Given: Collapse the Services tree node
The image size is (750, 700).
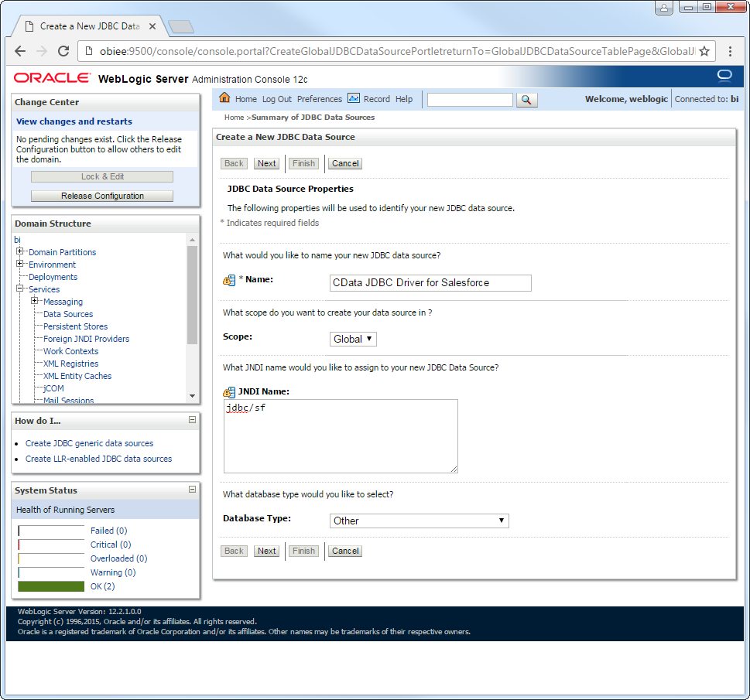Looking at the screenshot, I should (x=20, y=289).
